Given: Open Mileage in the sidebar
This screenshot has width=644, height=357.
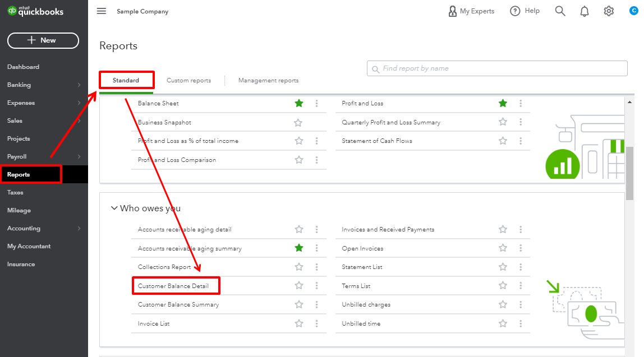Looking at the screenshot, I should 19,211.
